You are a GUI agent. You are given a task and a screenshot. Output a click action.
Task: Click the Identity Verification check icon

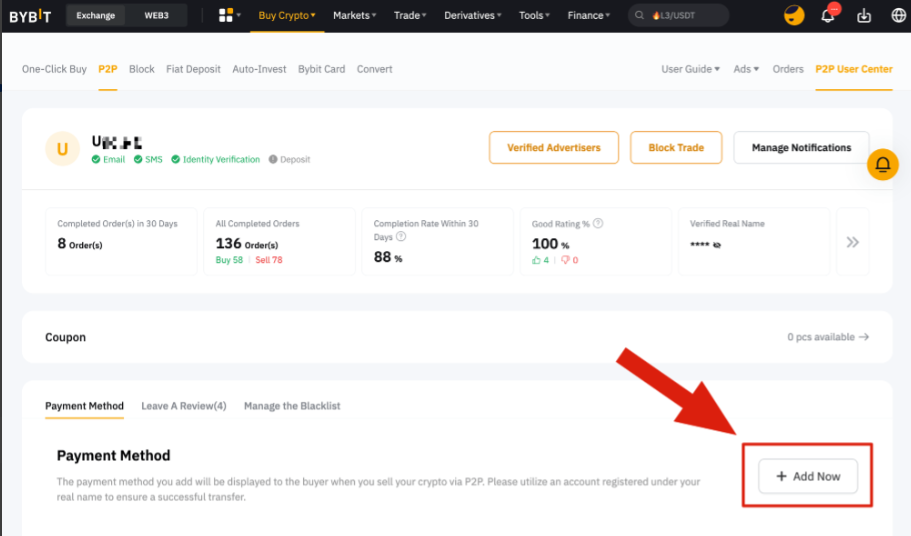click(x=175, y=159)
